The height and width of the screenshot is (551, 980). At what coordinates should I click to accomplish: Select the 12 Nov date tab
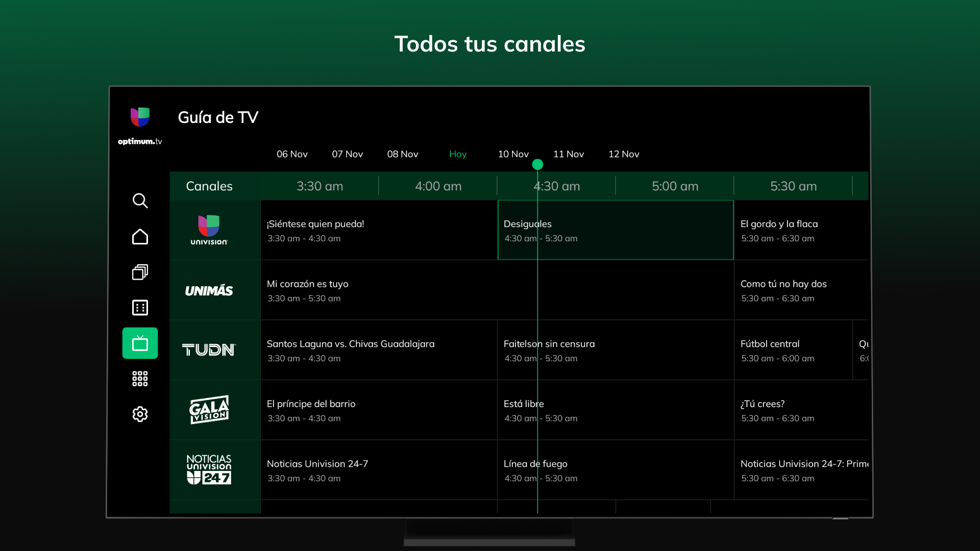pyautogui.click(x=624, y=154)
